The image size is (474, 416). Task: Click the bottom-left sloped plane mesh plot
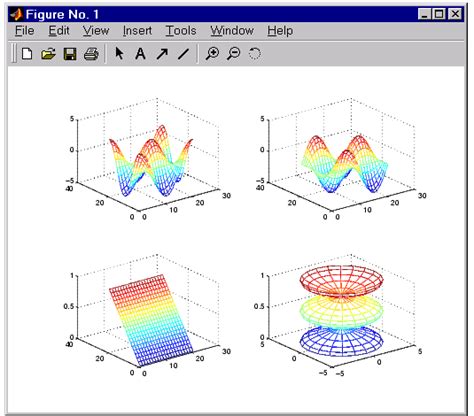[x=151, y=320]
